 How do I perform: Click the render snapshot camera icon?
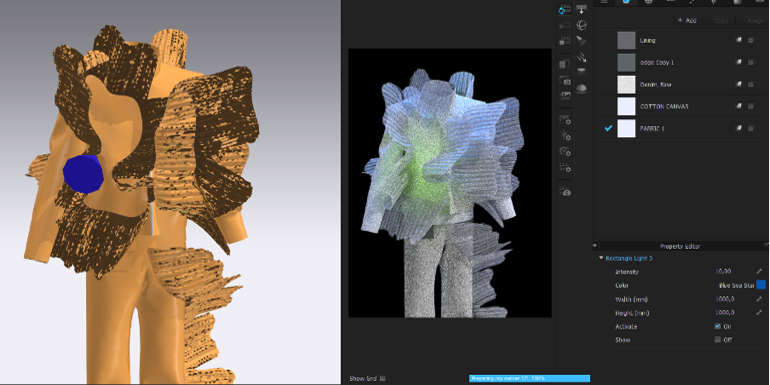(565, 80)
